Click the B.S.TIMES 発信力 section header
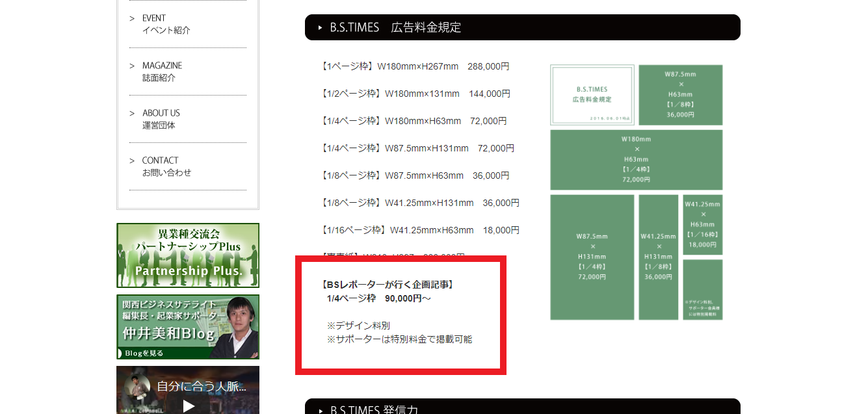 click(523, 406)
